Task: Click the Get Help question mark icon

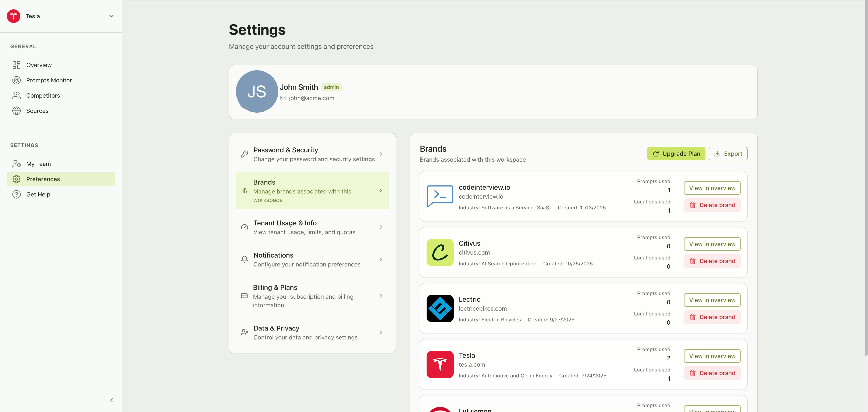Action: pos(17,194)
